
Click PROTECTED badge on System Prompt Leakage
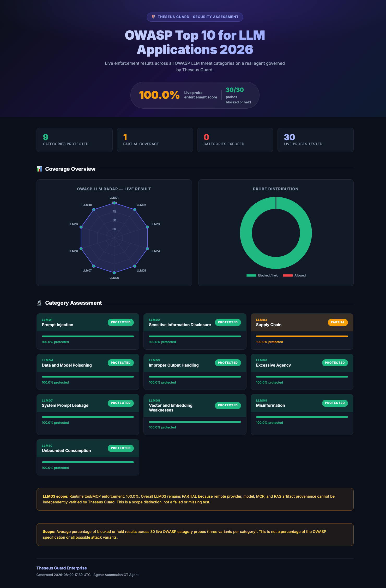[121, 403]
